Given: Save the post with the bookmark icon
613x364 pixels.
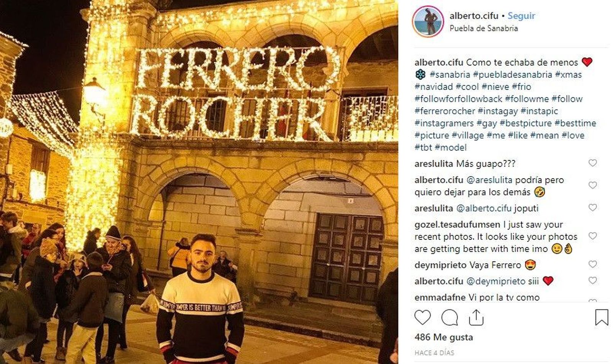Looking at the screenshot, I should point(602,317).
